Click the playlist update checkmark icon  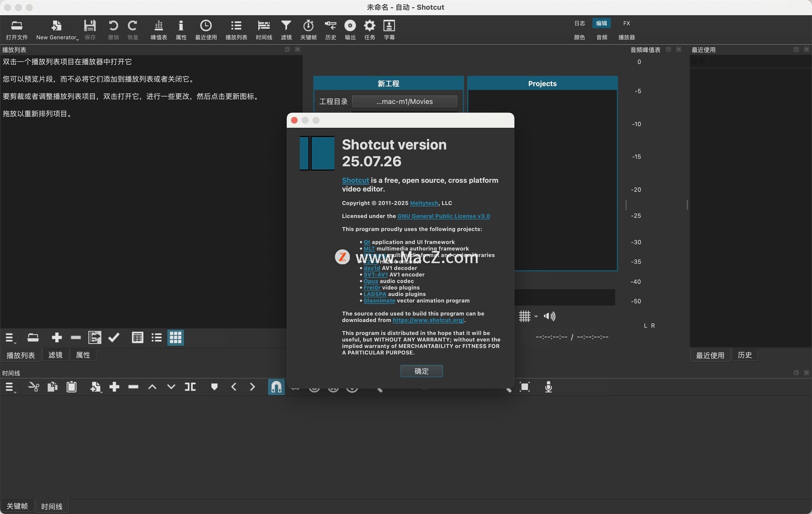point(114,337)
